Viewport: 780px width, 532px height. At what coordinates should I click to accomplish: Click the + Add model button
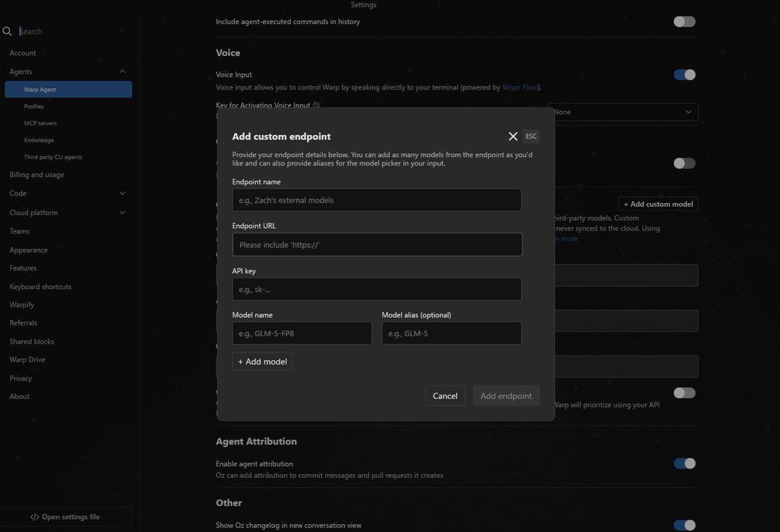tap(262, 361)
